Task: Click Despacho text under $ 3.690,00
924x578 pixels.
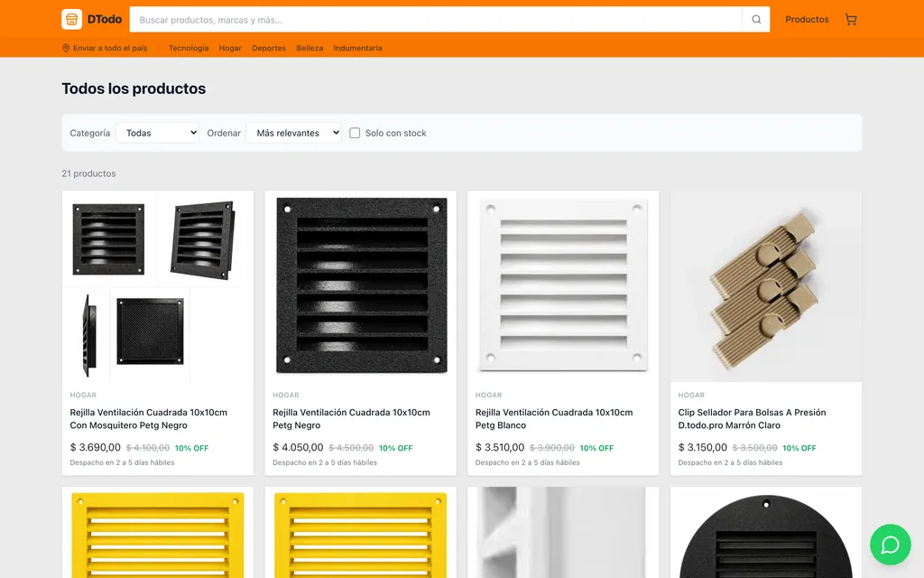Action: coord(122,462)
